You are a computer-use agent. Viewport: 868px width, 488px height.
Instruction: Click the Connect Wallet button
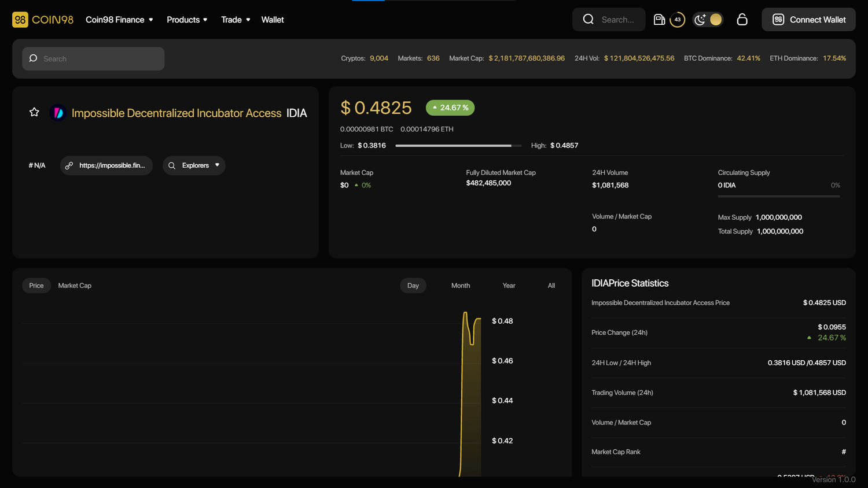coord(808,20)
